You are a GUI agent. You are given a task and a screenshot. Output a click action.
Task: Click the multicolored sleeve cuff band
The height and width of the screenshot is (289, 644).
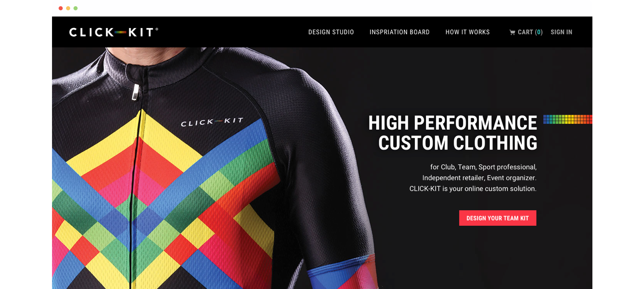click(x=343, y=272)
